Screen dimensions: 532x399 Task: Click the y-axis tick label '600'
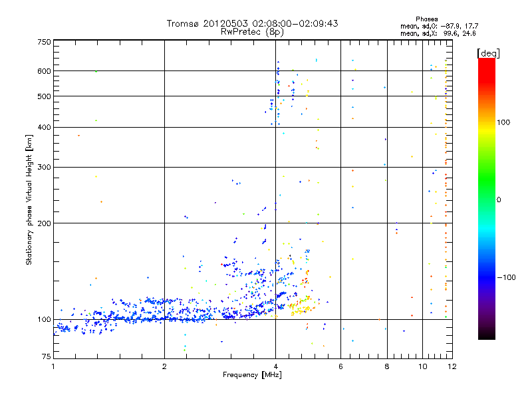click(44, 71)
